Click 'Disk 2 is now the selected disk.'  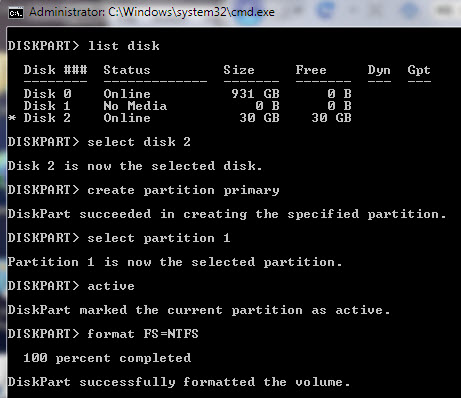135,166
